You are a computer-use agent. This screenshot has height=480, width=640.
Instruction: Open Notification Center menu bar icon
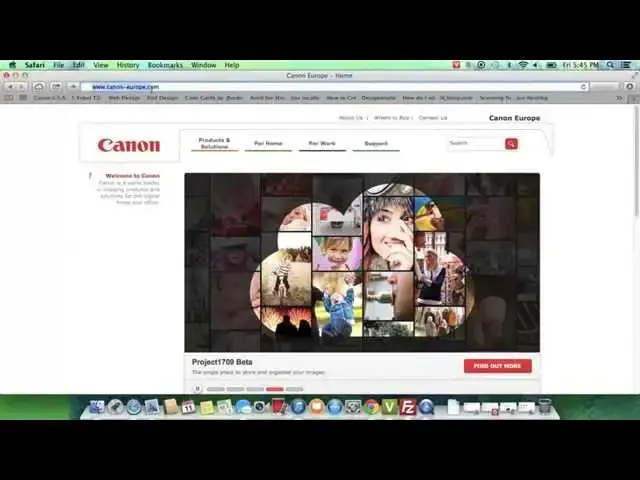point(626,65)
